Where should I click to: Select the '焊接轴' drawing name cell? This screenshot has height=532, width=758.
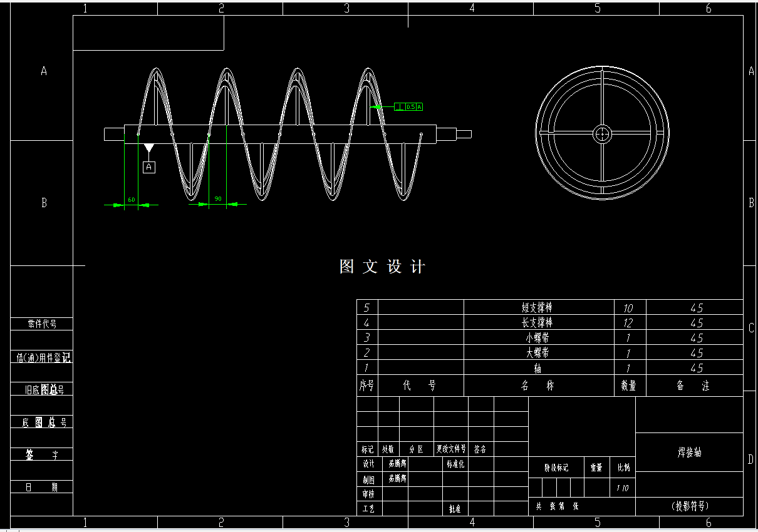[x=689, y=452]
